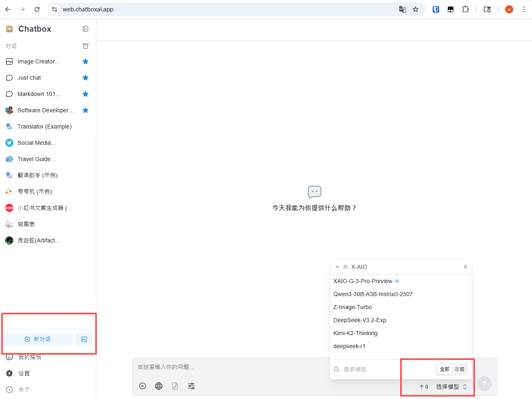Screen dimensions: 532x399
Task: Click the address bar URL
Action: (x=88, y=9)
